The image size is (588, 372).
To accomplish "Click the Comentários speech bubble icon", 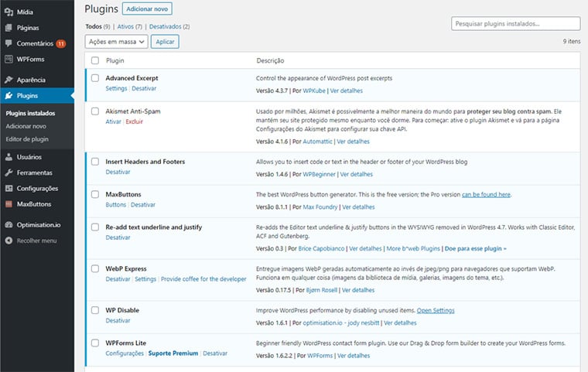I will (9, 43).
